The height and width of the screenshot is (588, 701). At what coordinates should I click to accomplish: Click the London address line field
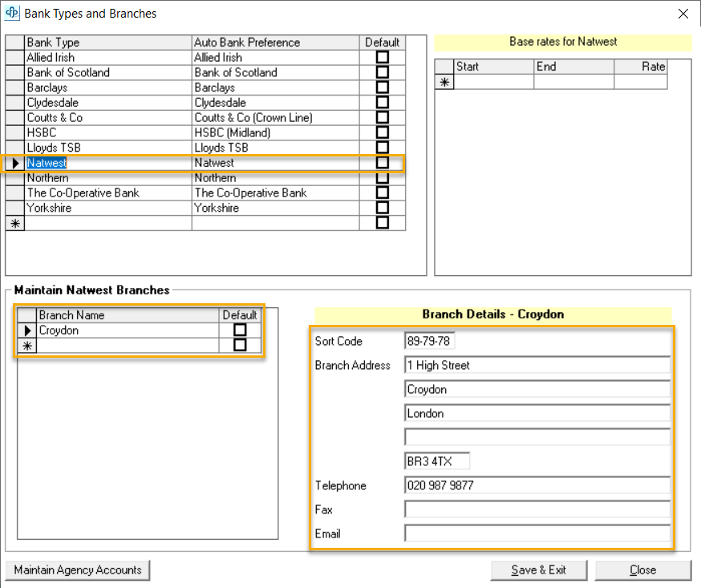[537, 414]
